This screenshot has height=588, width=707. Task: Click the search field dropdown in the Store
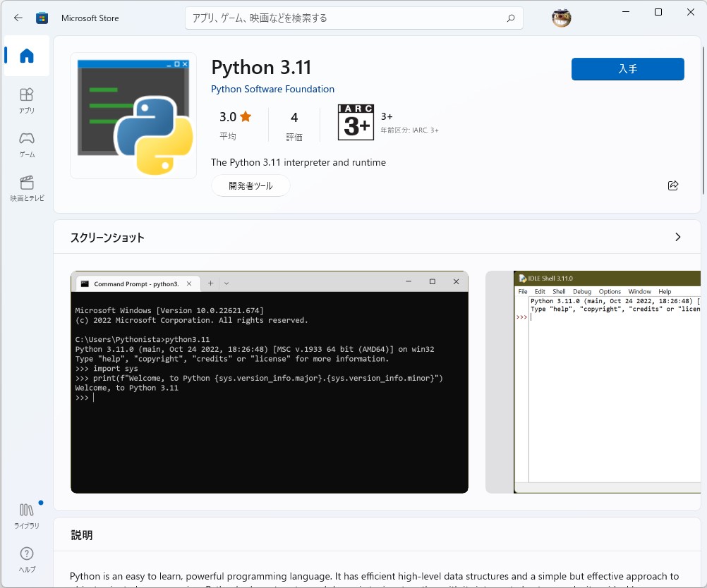click(x=510, y=18)
